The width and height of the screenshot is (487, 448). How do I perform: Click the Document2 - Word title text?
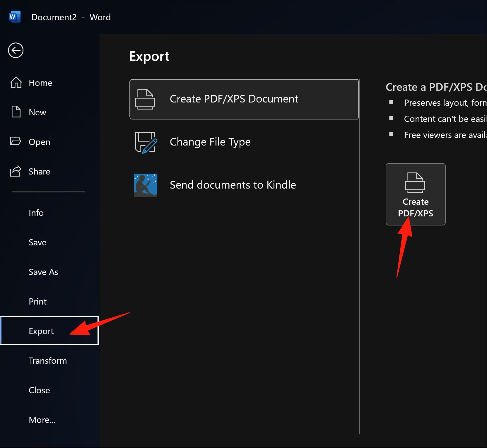[x=71, y=17]
